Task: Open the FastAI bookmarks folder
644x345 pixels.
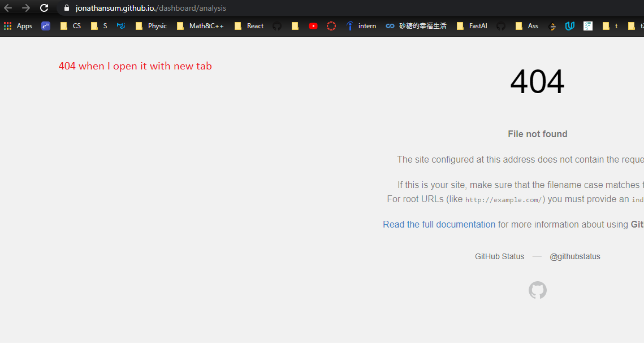Action: click(472, 26)
